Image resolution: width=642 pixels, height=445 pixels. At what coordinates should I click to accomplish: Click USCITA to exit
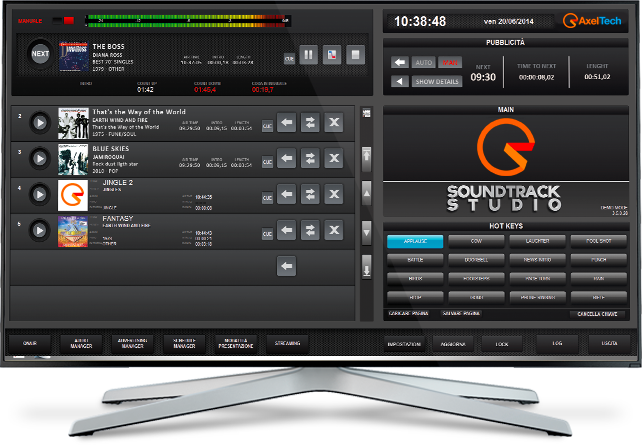tap(609, 343)
